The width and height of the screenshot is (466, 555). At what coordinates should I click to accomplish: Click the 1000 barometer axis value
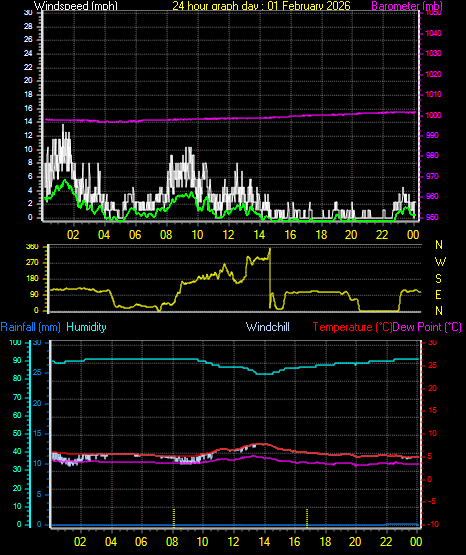click(433, 115)
